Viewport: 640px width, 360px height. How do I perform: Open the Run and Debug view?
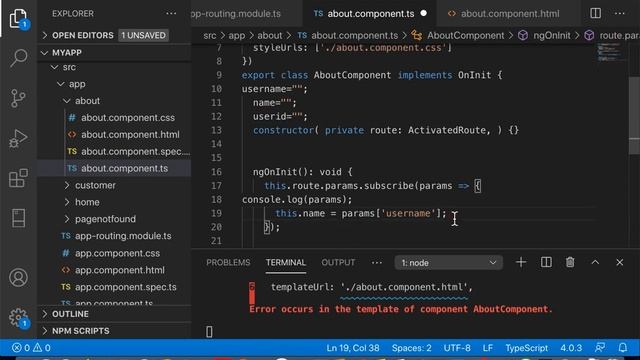click(18, 138)
